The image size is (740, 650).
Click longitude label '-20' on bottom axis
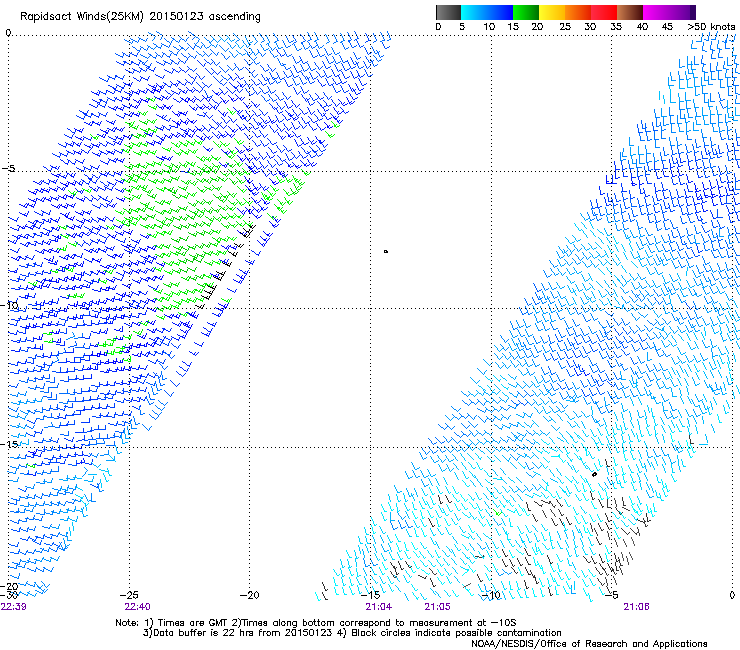[x=249, y=595]
